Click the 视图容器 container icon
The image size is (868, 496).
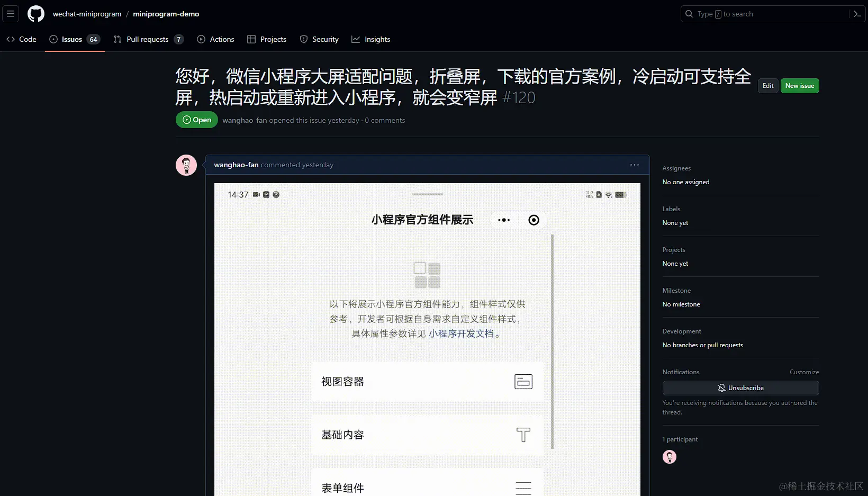pyautogui.click(x=523, y=382)
